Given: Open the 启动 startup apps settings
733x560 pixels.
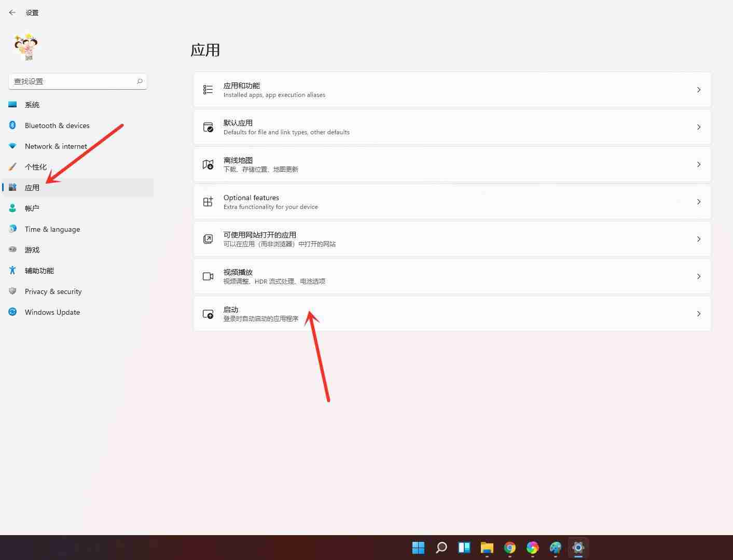Looking at the screenshot, I should point(451,314).
